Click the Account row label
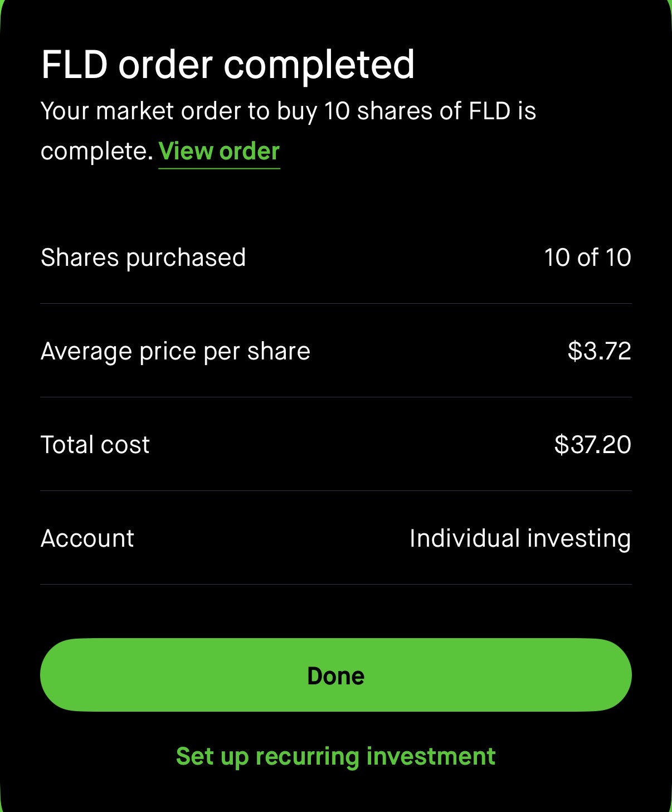The image size is (672, 812). pyautogui.click(x=87, y=538)
